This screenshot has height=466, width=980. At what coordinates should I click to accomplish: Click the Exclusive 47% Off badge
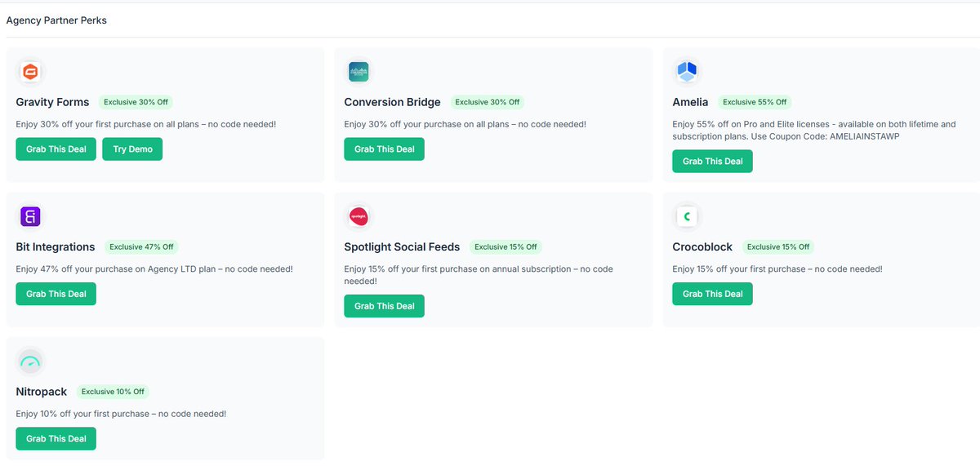coord(142,246)
